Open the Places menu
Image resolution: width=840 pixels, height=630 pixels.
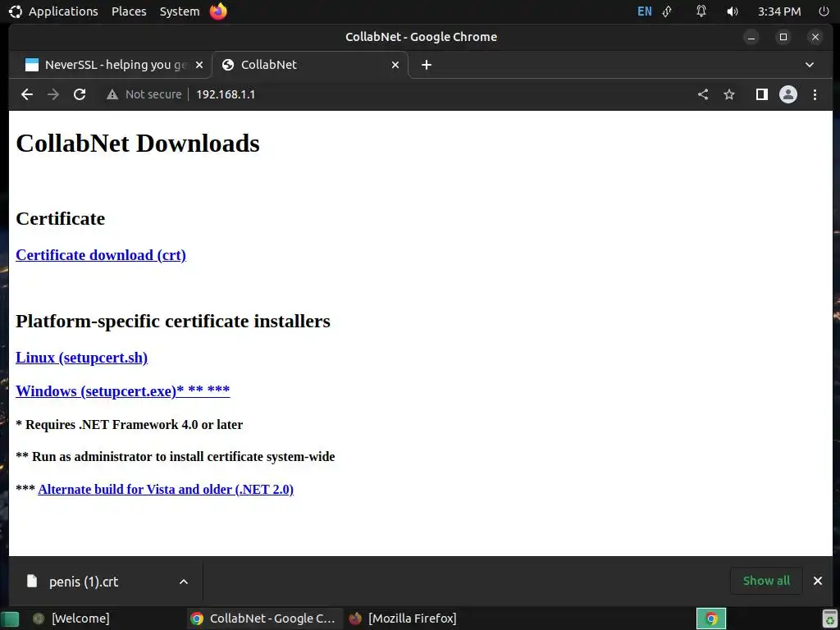click(x=129, y=11)
